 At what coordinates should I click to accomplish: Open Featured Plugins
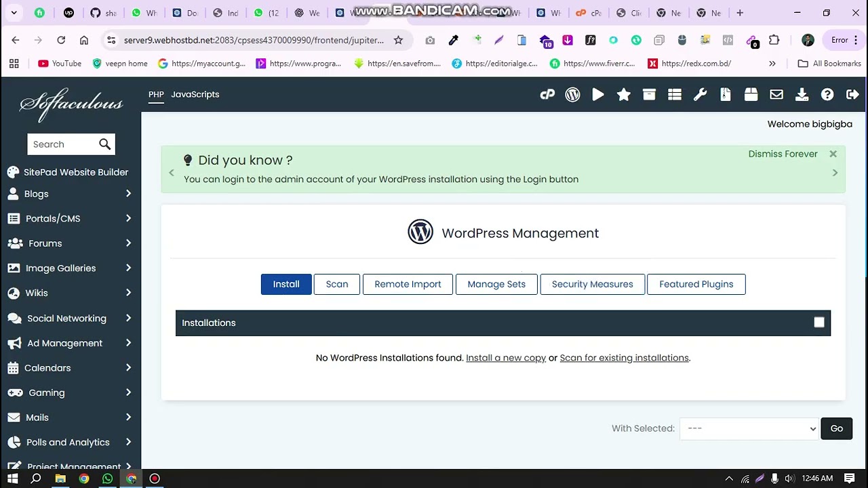pyautogui.click(x=696, y=284)
